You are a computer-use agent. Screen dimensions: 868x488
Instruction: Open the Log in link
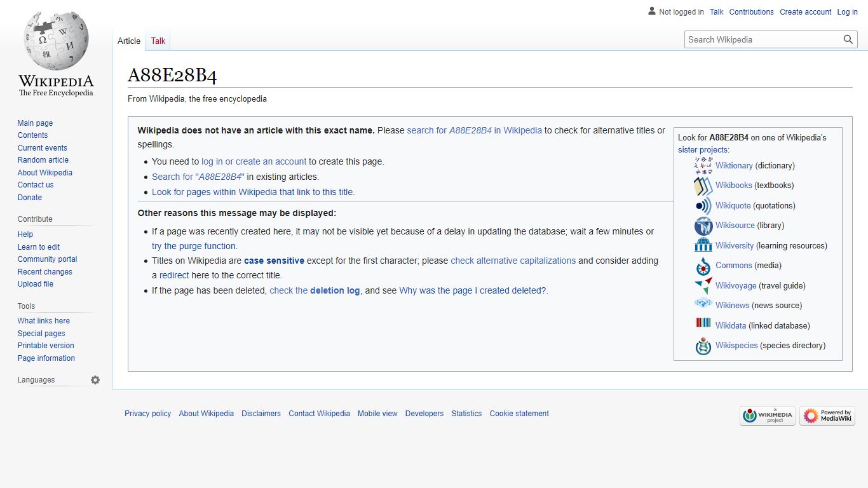(847, 12)
